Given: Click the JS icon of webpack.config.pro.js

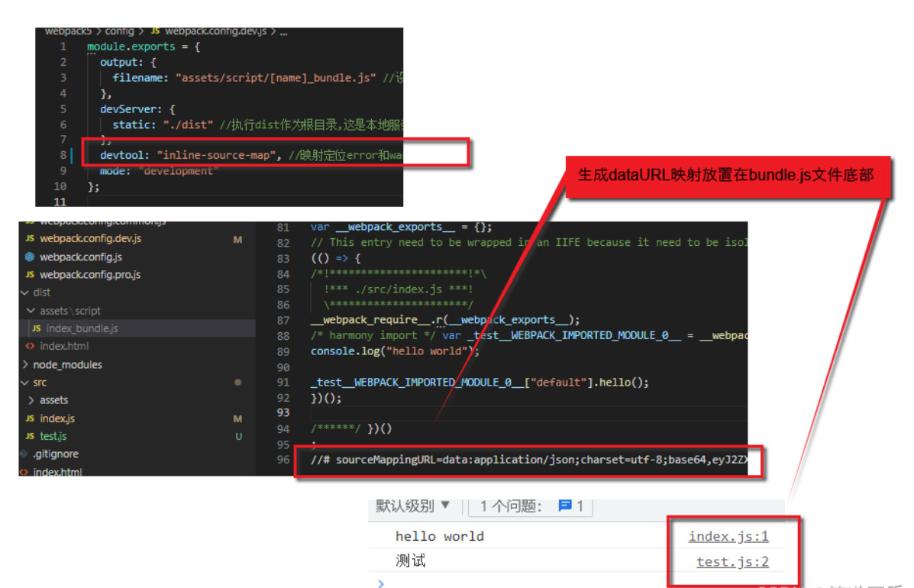Looking at the screenshot, I should (x=30, y=274).
